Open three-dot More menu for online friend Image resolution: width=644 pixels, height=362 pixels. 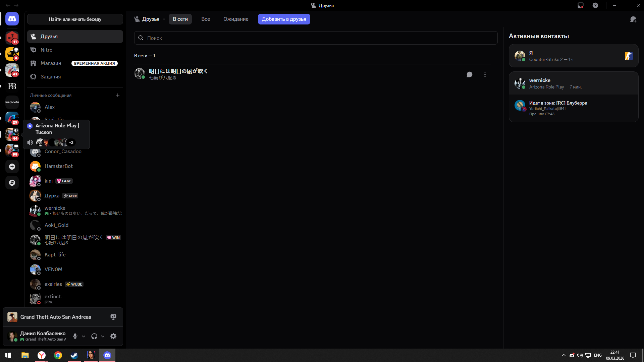pos(485,74)
